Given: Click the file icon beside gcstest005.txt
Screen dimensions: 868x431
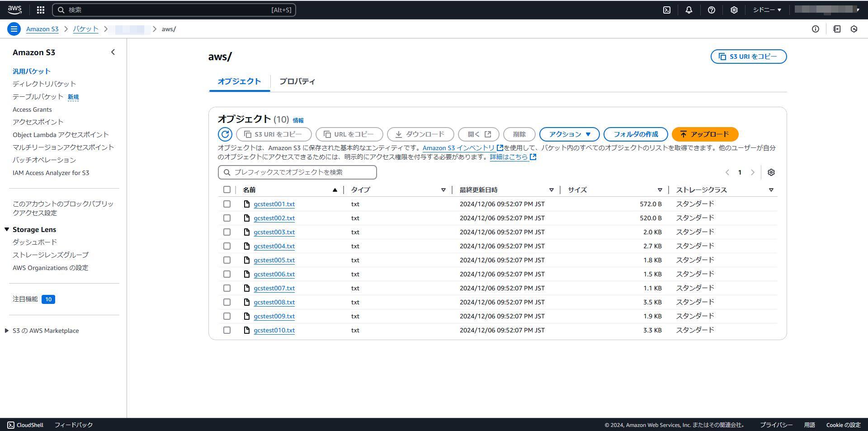Looking at the screenshot, I should point(247,260).
